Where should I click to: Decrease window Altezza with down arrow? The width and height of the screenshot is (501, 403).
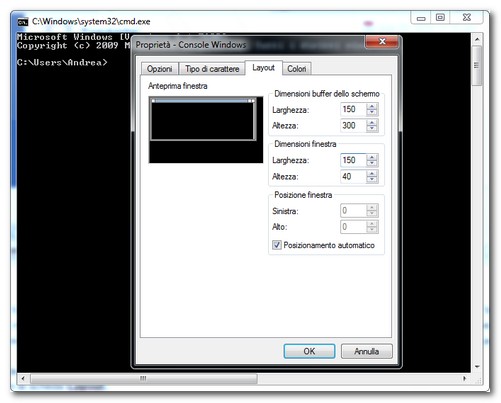(x=371, y=180)
